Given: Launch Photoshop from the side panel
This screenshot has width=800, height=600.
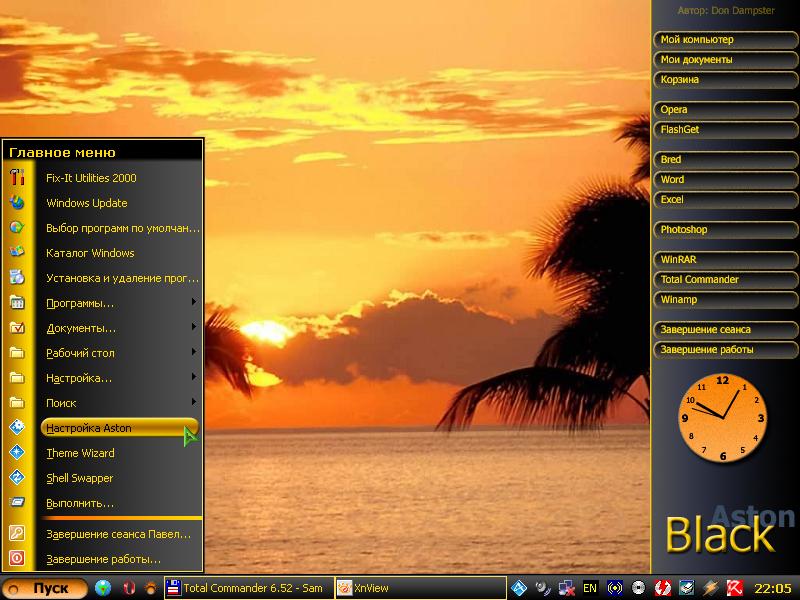Looking at the screenshot, I should pyautogui.click(x=726, y=229).
